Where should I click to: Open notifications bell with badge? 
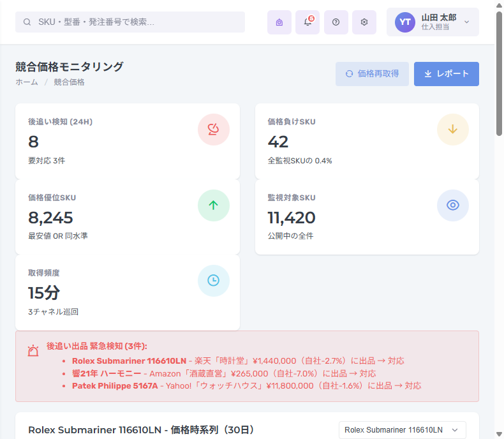tap(308, 22)
